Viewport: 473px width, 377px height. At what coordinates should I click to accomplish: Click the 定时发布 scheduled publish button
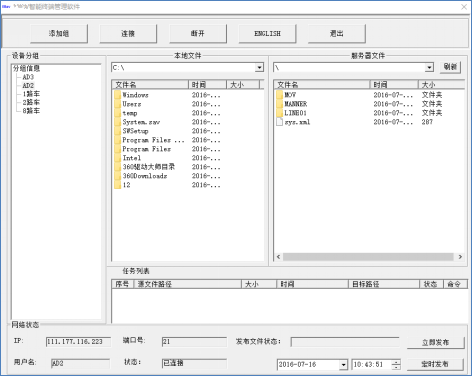pyautogui.click(x=435, y=364)
